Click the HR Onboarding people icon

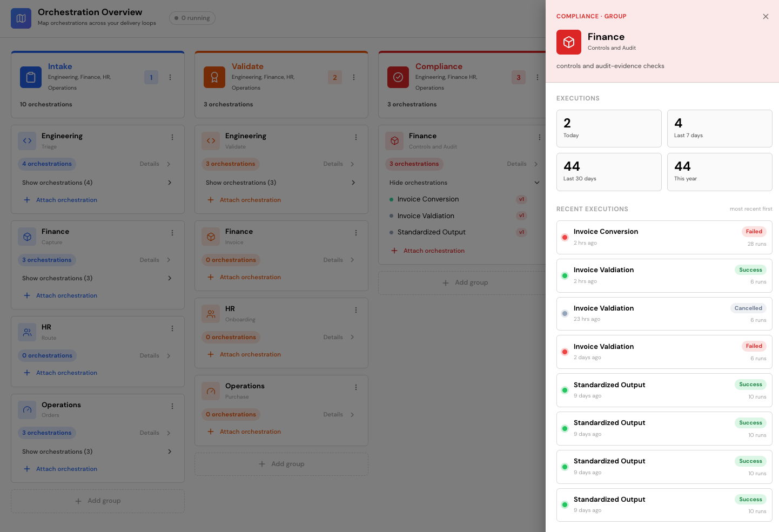click(x=211, y=314)
